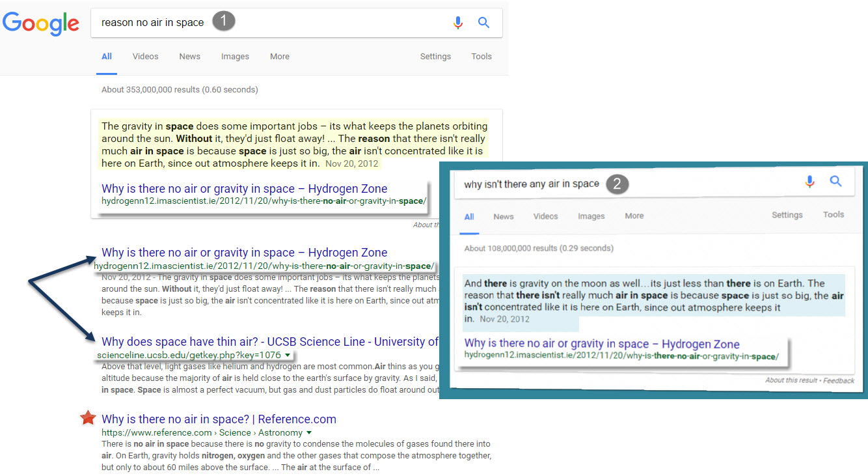Select Images tab in first search
The height and width of the screenshot is (476, 868).
click(x=235, y=57)
